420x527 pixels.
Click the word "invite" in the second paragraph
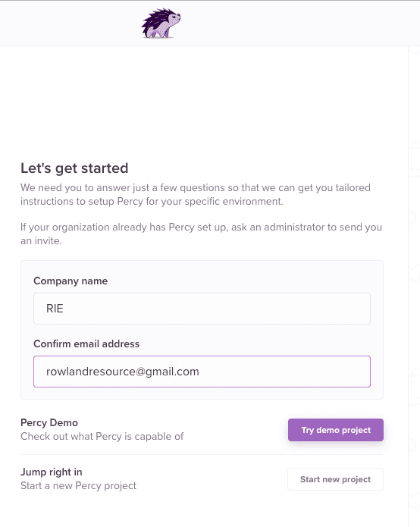pyautogui.click(x=47, y=240)
